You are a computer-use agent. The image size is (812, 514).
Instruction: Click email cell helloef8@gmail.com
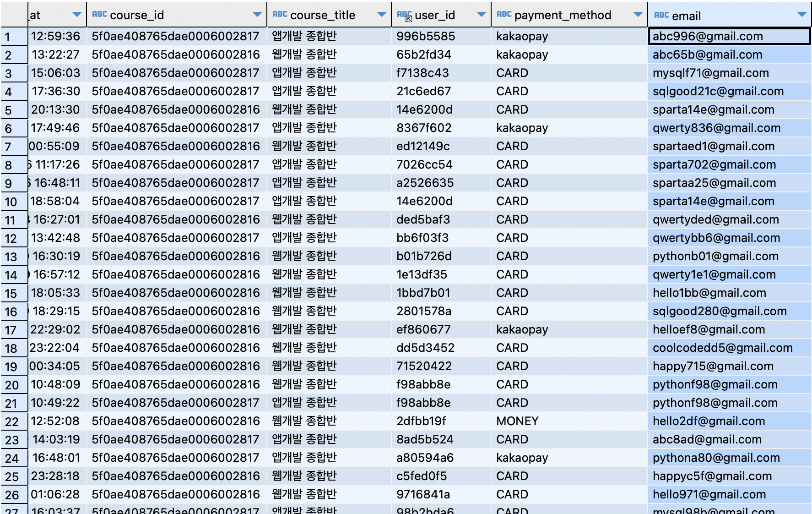pyautogui.click(x=730, y=329)
